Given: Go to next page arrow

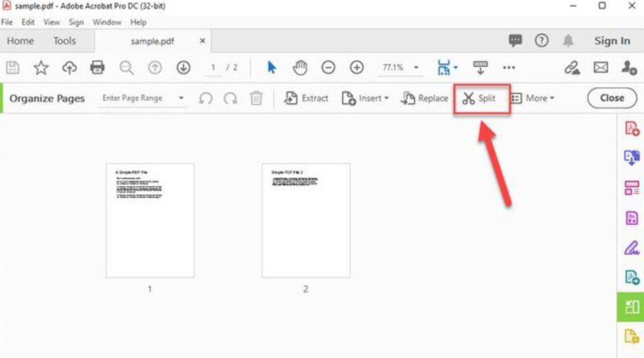Looking at the screenshot, I should (x=183, y=67).
